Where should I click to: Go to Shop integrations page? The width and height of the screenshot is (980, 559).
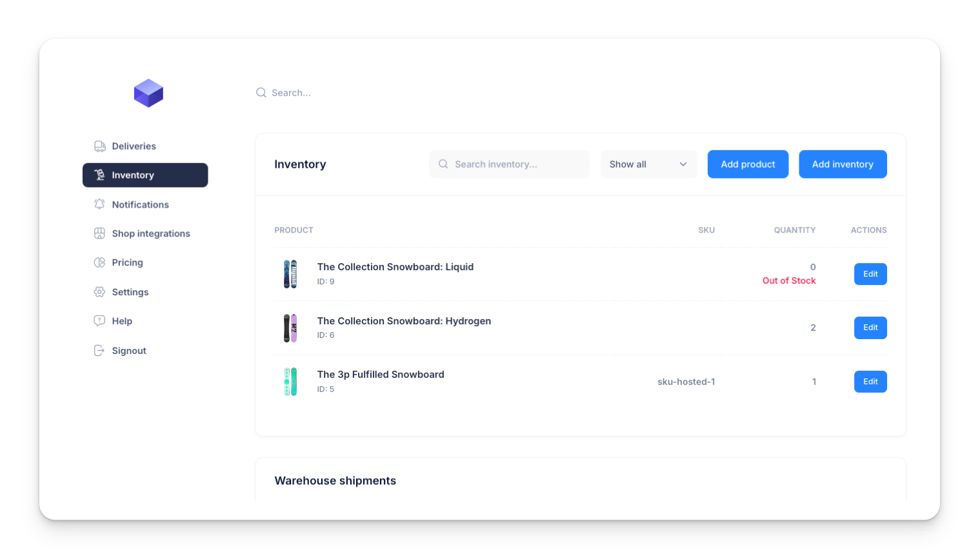(x=150, y=233)
